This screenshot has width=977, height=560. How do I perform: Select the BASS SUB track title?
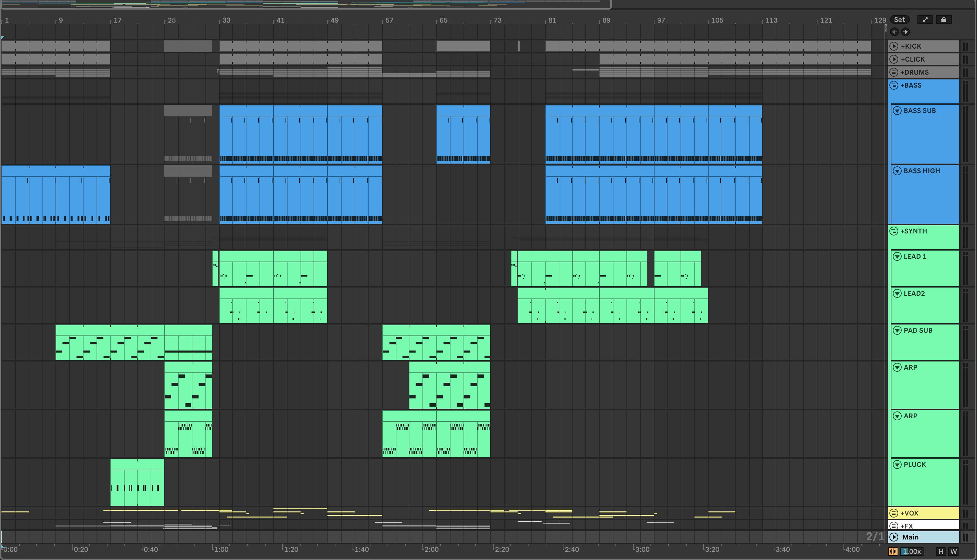click(x=920, y=111)
